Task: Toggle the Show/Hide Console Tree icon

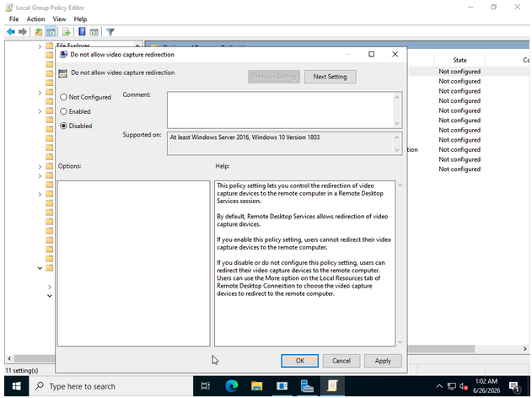Action: pyautogui.click(x=51, y=32)
